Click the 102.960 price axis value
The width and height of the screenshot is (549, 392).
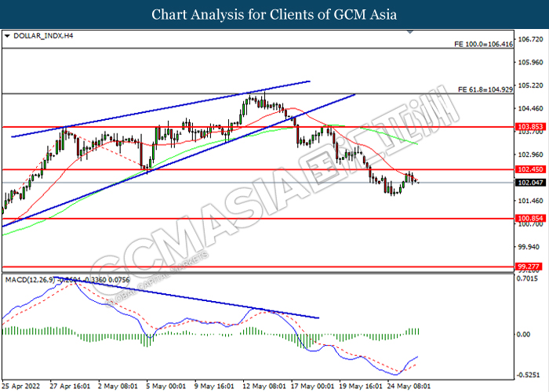click(530, 154)
